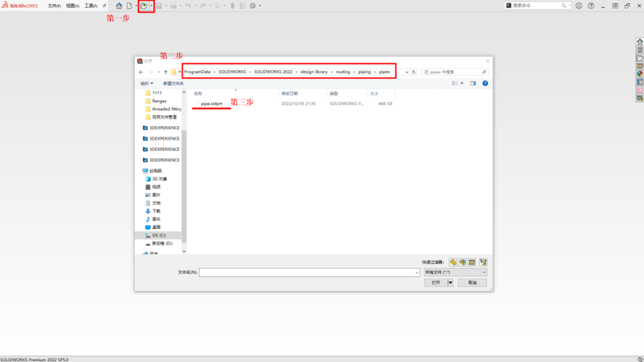
Task: Select the threaded fittings folder
Action: (163, 109)
